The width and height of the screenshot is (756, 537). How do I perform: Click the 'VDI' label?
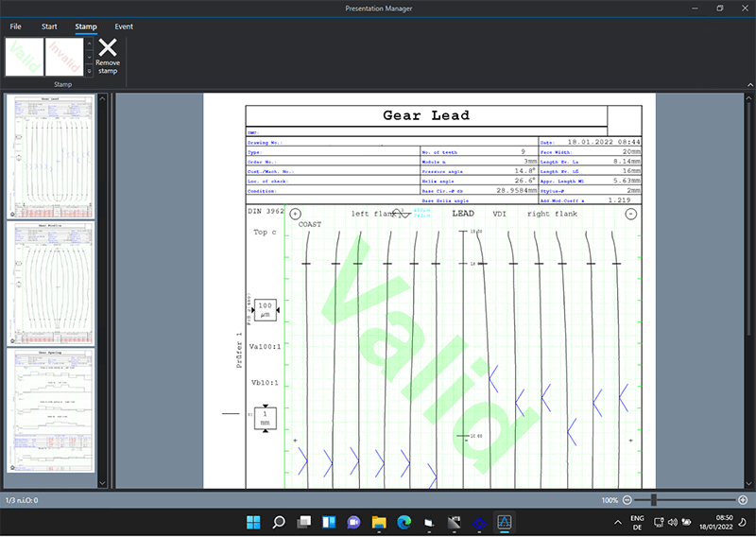pos(500,214)
